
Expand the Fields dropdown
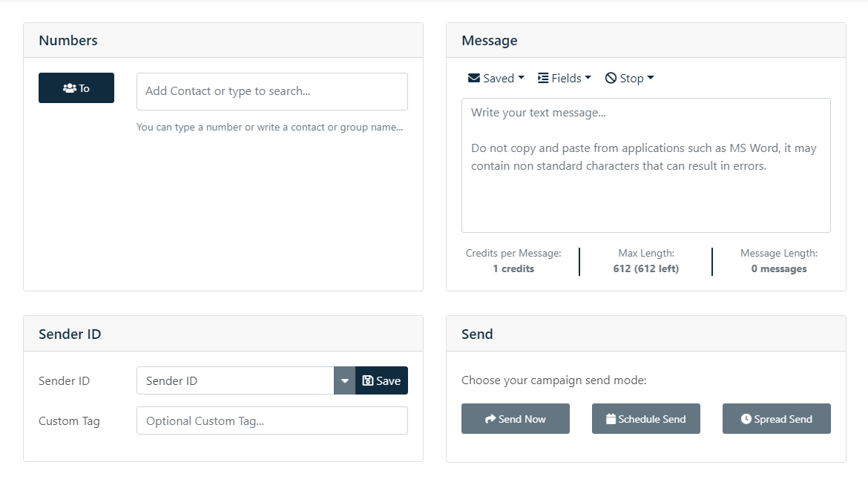pyautogui.click(x=565, y=78)
